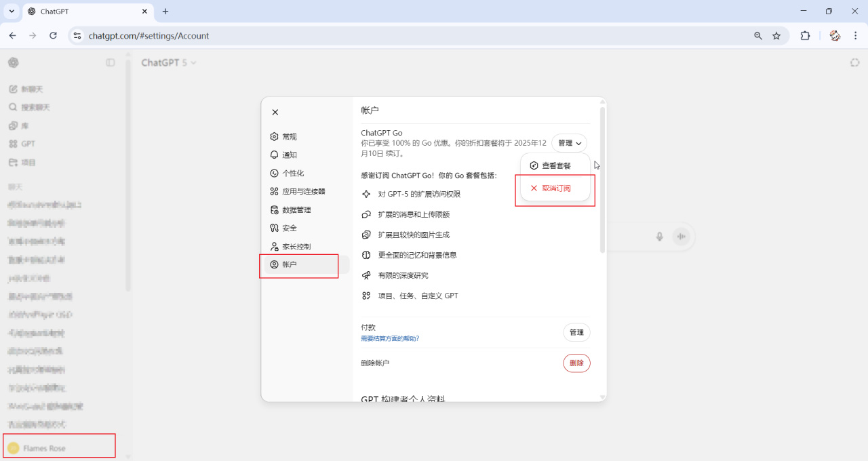Open the Chrome profile avatar
The width and height of the screenshot is (868, 461).
pos(835,36)
